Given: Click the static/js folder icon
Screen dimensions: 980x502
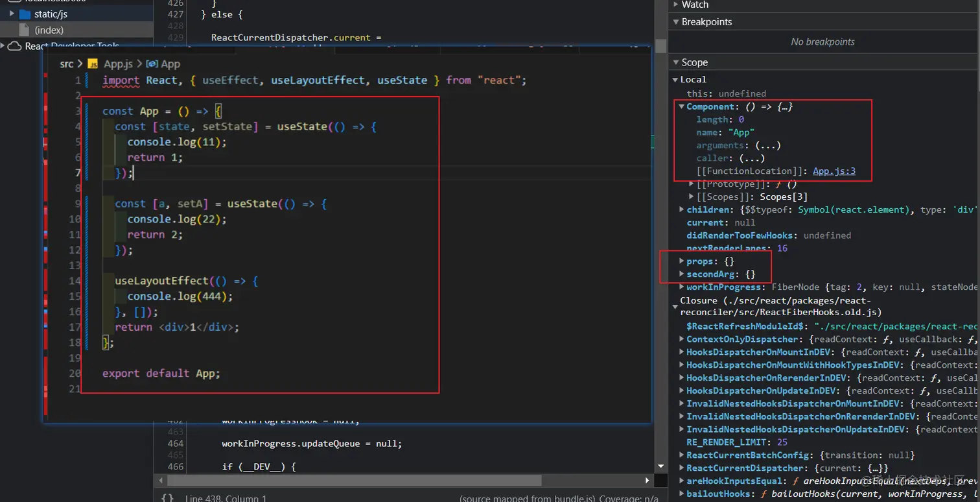Looking at the screenshot, I should pyautogui.click(x=25, y=14).
